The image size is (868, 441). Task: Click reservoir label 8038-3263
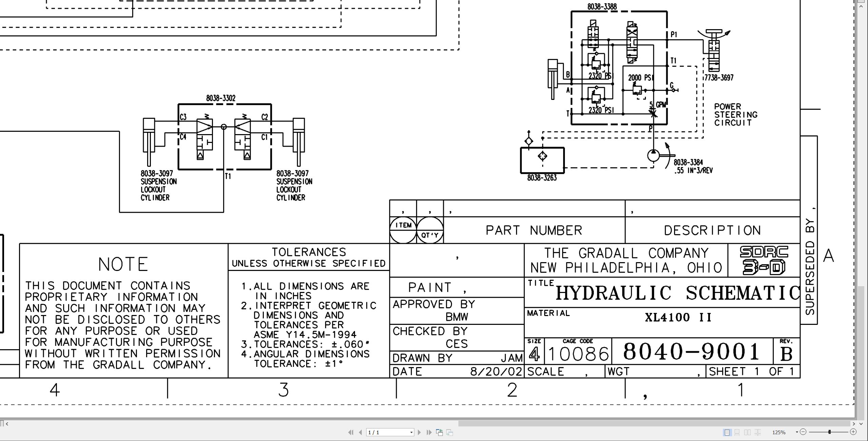click(x=542, y=178)
